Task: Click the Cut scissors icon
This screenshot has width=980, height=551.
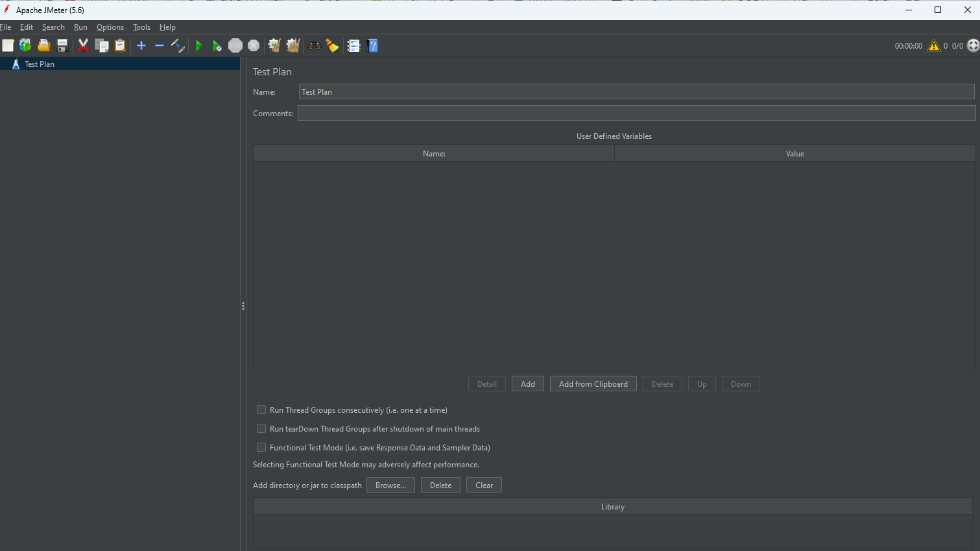Action: [83, 45]
